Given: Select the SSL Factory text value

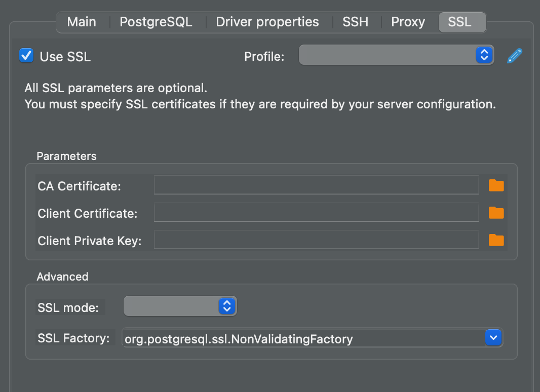Looking at the screenshot, I should [238, 339].
